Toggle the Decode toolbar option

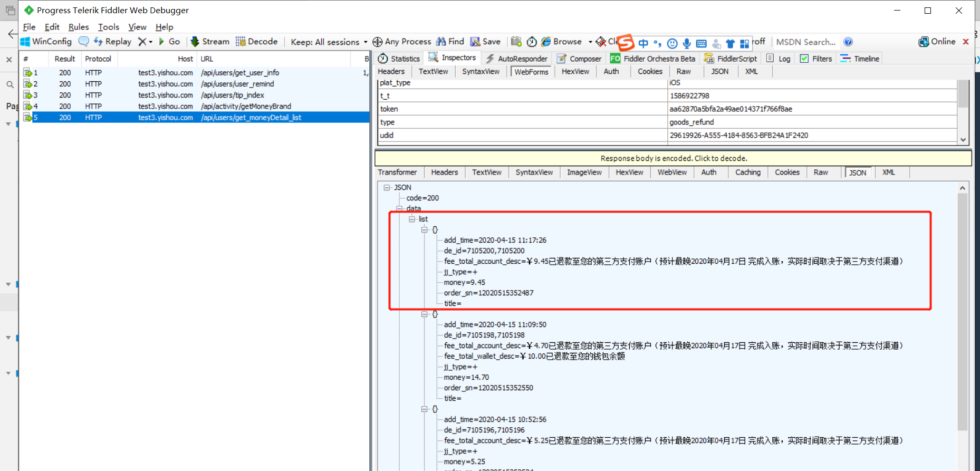coord(257,42)
